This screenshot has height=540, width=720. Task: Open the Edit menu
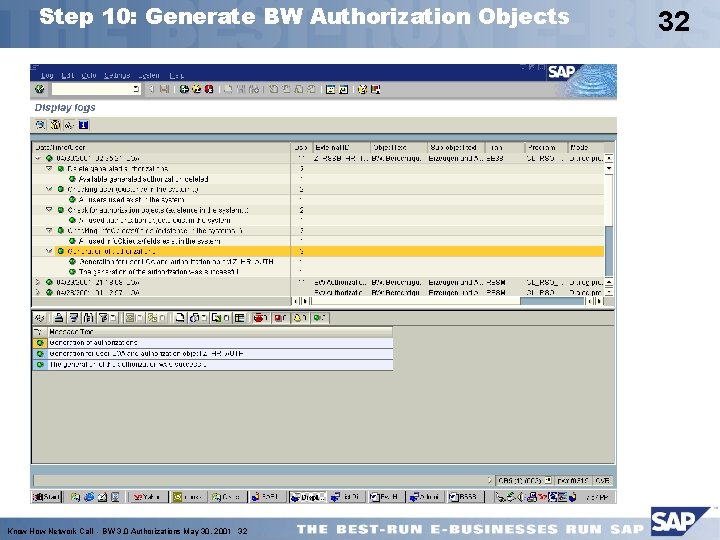[x=68, y=75]
